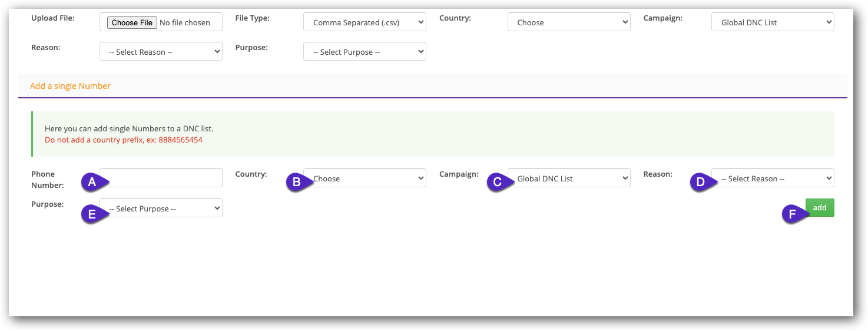Image resolution: width=868 pixels, height=331 pixels.
Task: Click the green add button
Action: click(820, 208)
